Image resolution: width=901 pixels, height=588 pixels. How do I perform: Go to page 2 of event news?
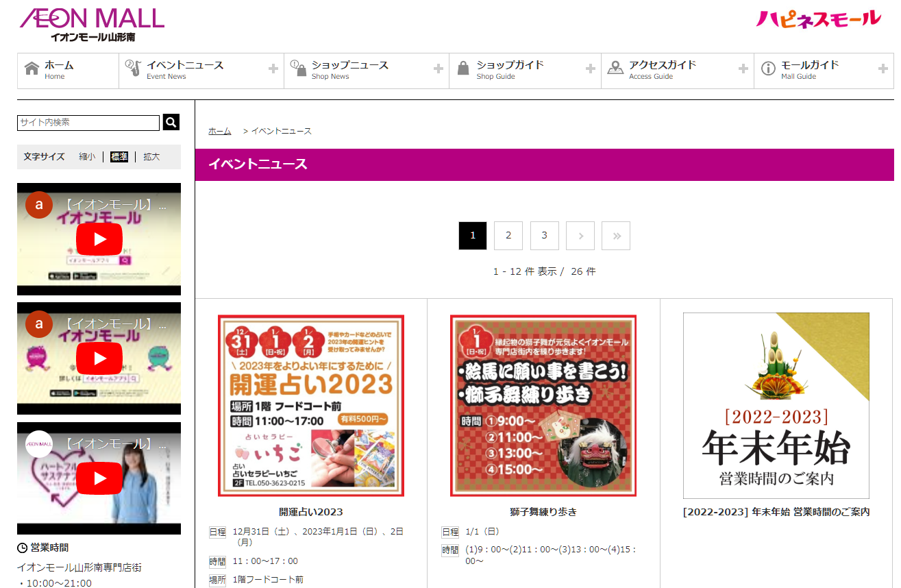pyautogui.click(x=508, y=236)
